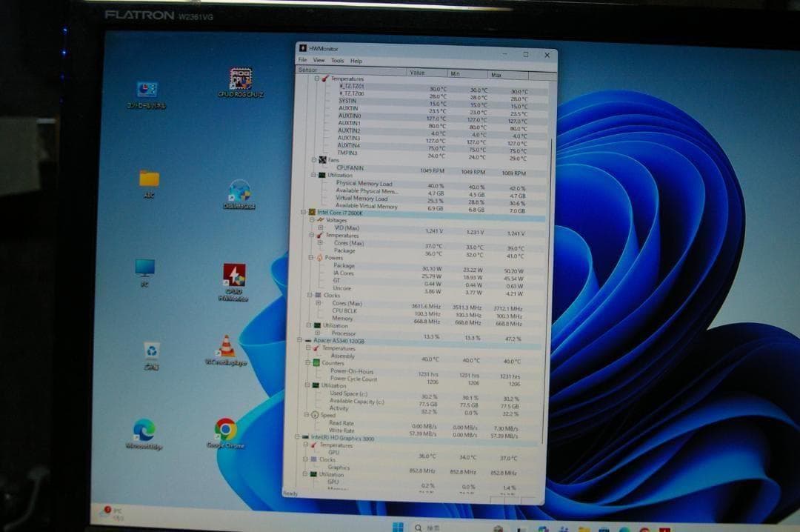Collapse the Powers section
The width and height of the screenshot is (800, 532).
312,258
